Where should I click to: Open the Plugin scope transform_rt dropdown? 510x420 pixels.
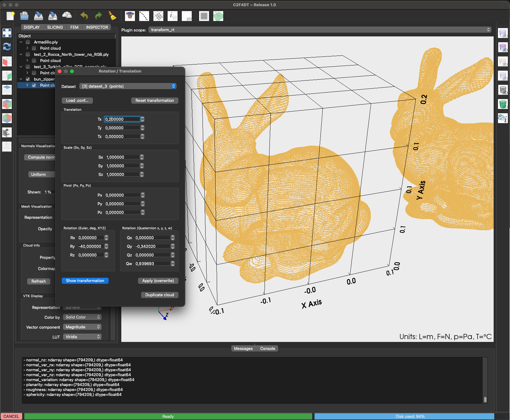320,30
